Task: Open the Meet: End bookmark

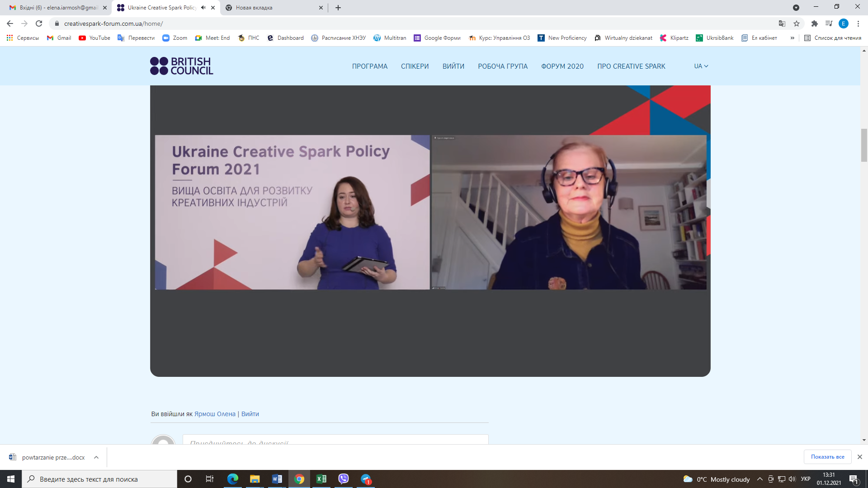Action: tap(212, 38)
